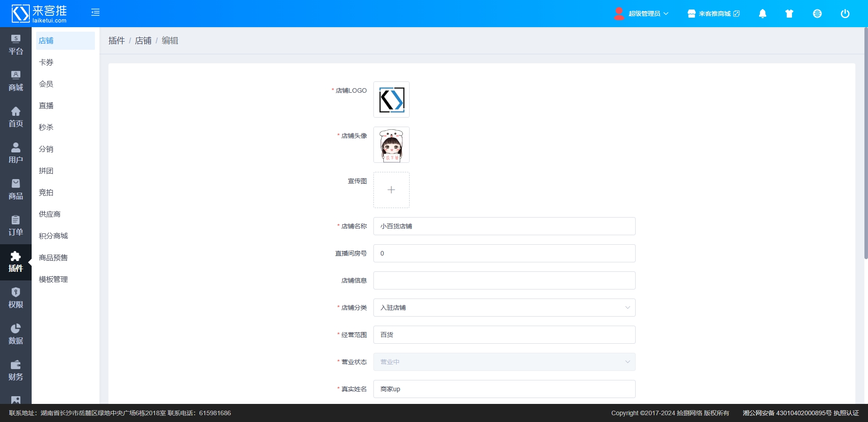
Task: Go to 订单 in the left navigation
Action: [x=16, y=226]
